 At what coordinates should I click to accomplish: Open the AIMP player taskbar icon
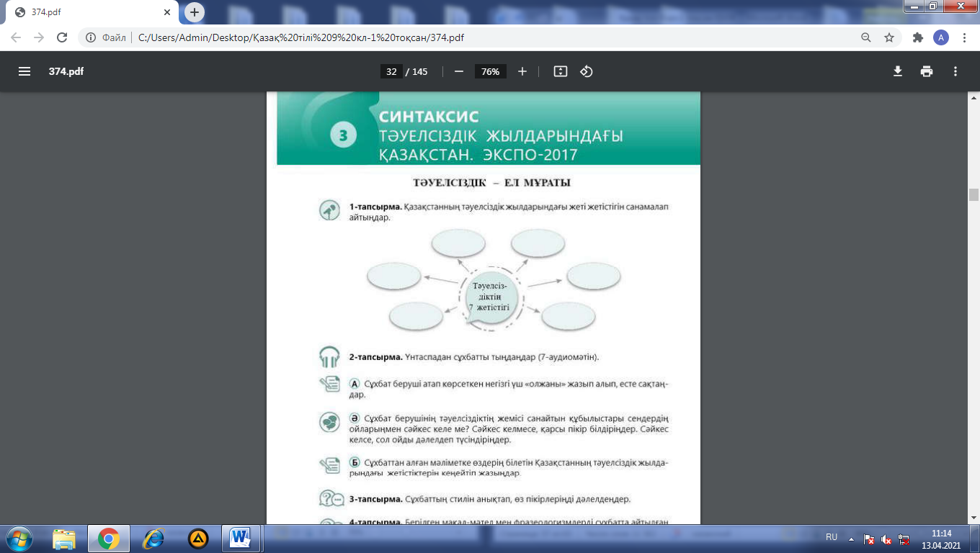click(198, 538)
